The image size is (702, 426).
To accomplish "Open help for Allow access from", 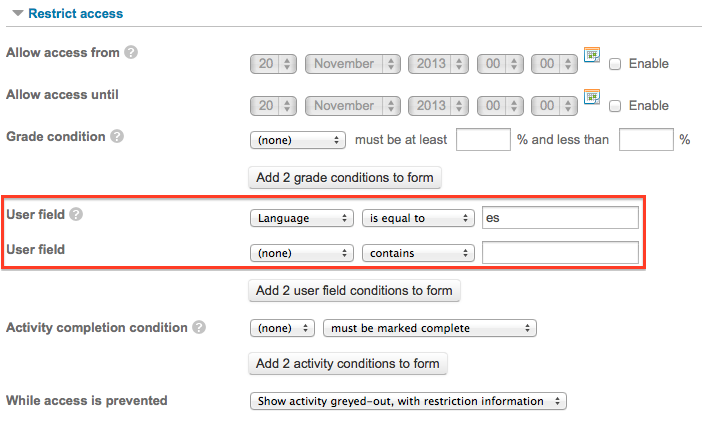I will pos(131,52).
